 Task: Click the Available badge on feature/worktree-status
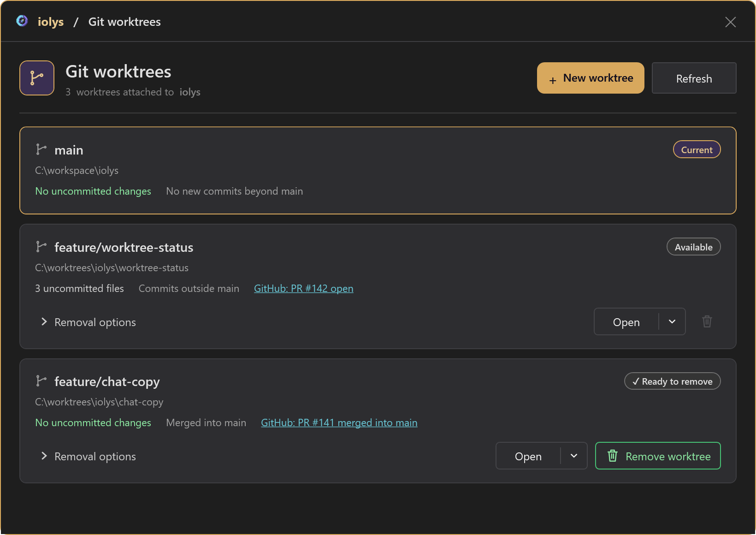coord(694,247)
